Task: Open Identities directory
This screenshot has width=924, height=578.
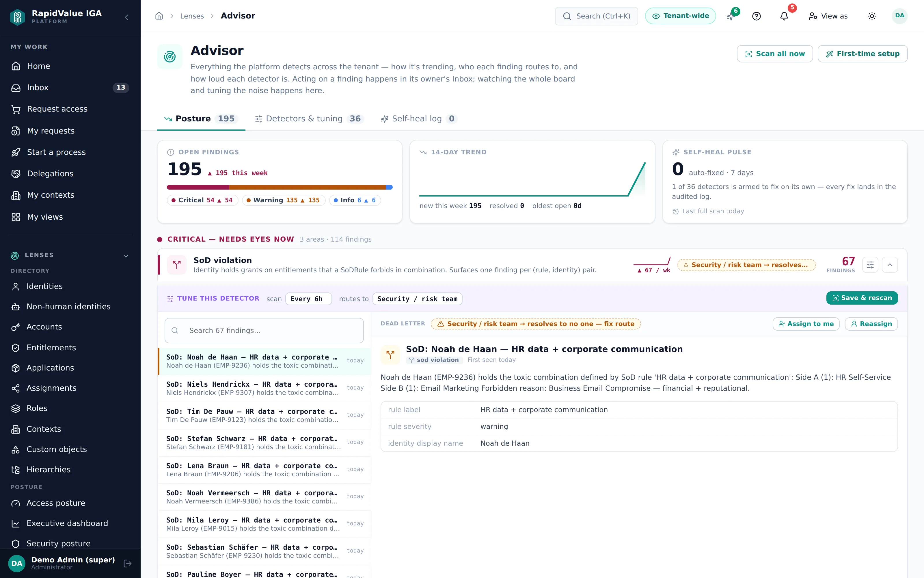Action: 70,286
